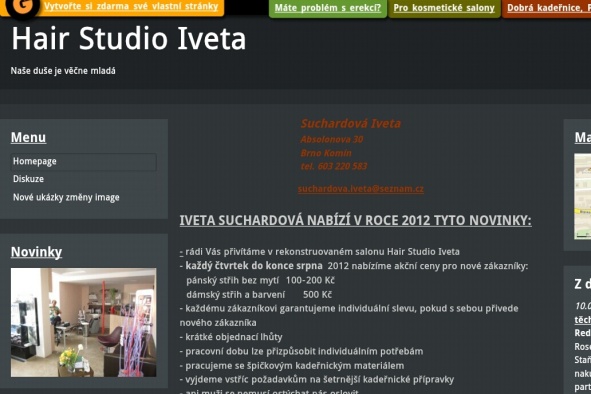The height and width of the screenshot is (394, 591).
Task: Click the Hair Studio Iveta site title
Action: coord(129,39)
